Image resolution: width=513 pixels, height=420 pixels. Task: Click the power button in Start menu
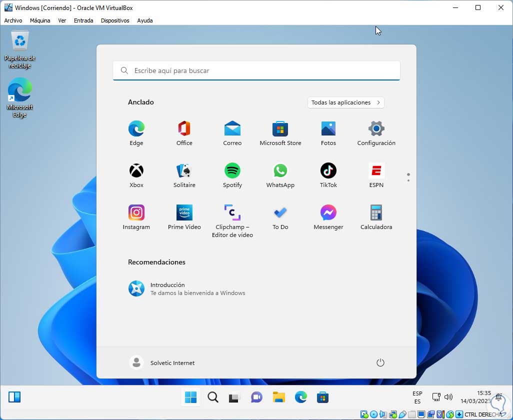click(380, 363)
